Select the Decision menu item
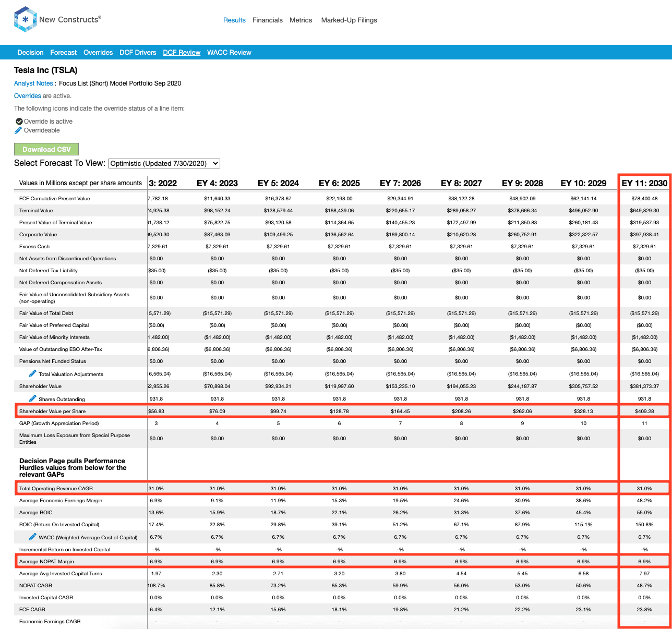672x629 pixels. pyautogui.click(x=30, y=52)
